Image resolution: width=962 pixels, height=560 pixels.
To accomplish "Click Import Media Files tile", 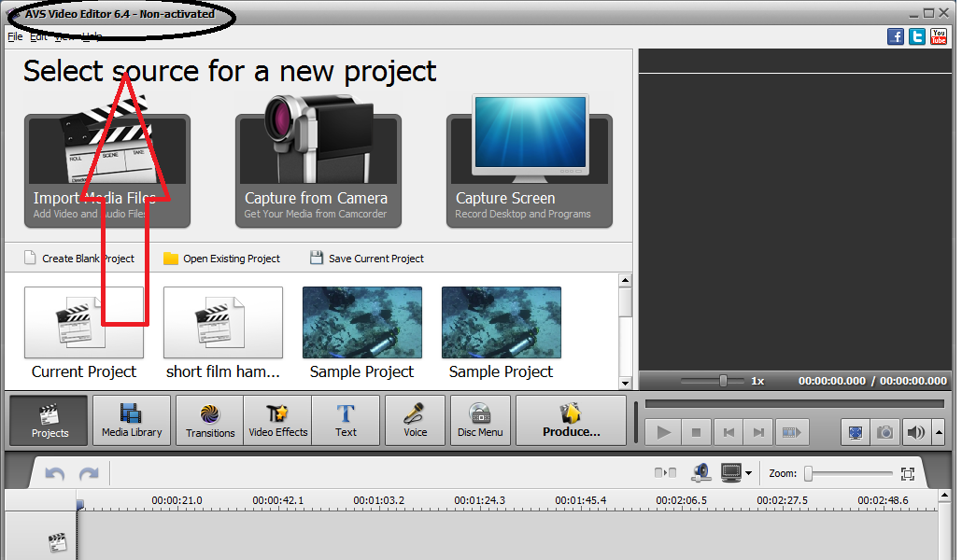I will click(107, 171).
